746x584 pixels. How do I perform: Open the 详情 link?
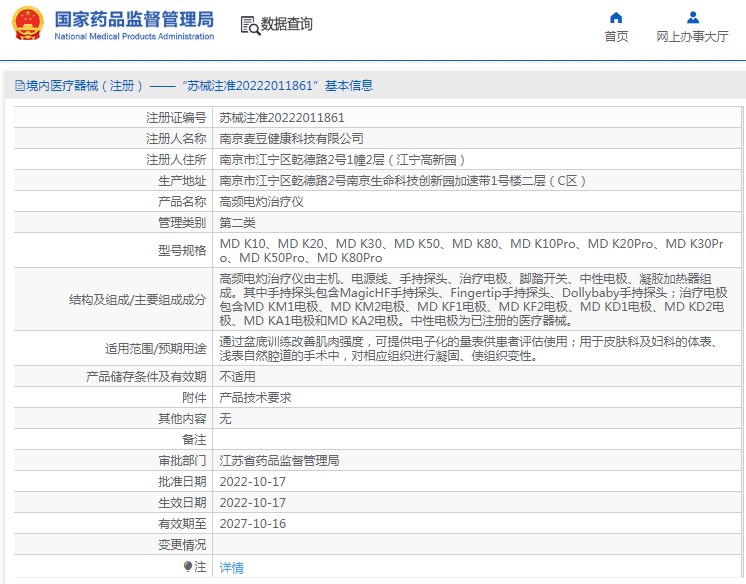[231, 567]
